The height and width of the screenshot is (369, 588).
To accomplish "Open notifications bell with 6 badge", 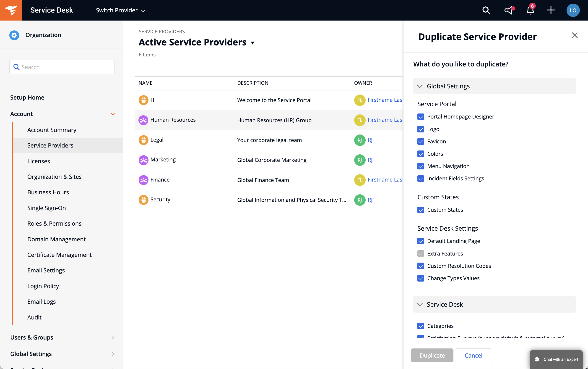I will (x=530, y=10).
